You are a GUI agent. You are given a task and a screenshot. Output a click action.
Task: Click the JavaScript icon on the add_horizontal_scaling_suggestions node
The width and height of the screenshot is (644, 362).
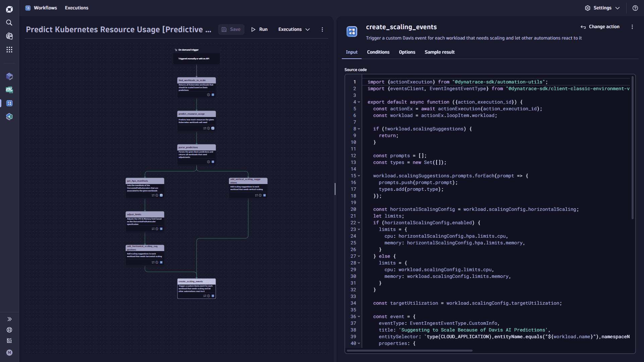tap(161, 262)
